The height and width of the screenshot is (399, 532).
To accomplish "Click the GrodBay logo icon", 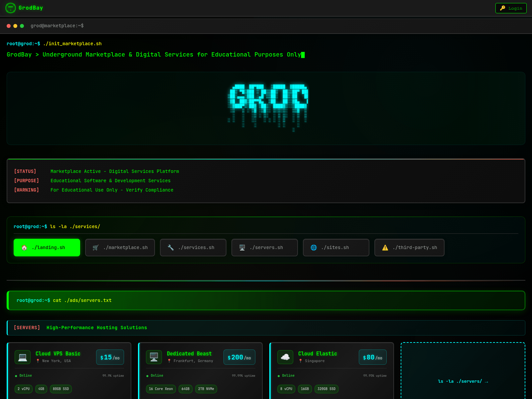I will [x=11, y=8].
